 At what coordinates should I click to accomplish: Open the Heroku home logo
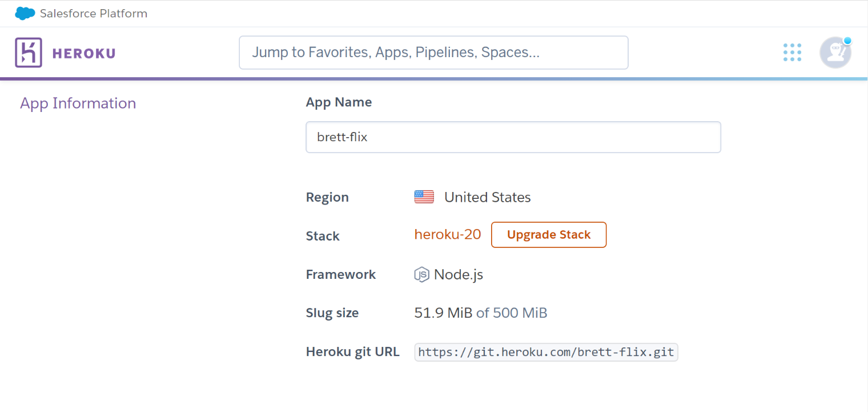coord(29,53)
